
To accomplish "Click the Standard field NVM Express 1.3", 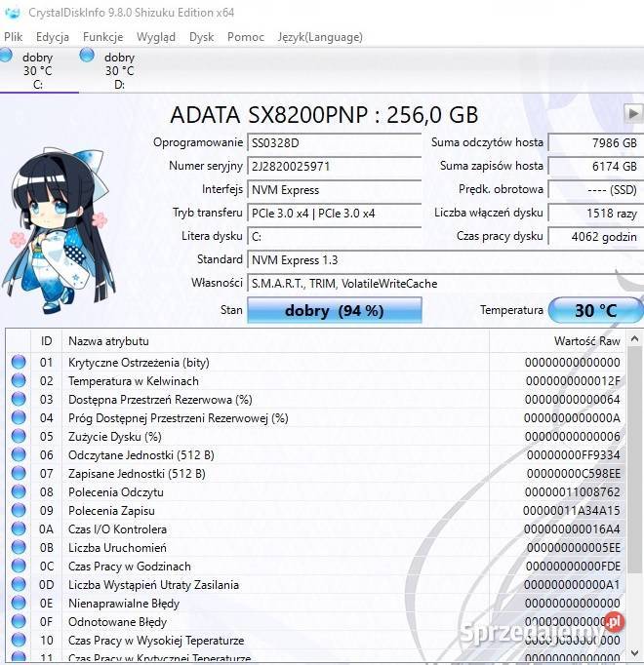I will [445, 259].
